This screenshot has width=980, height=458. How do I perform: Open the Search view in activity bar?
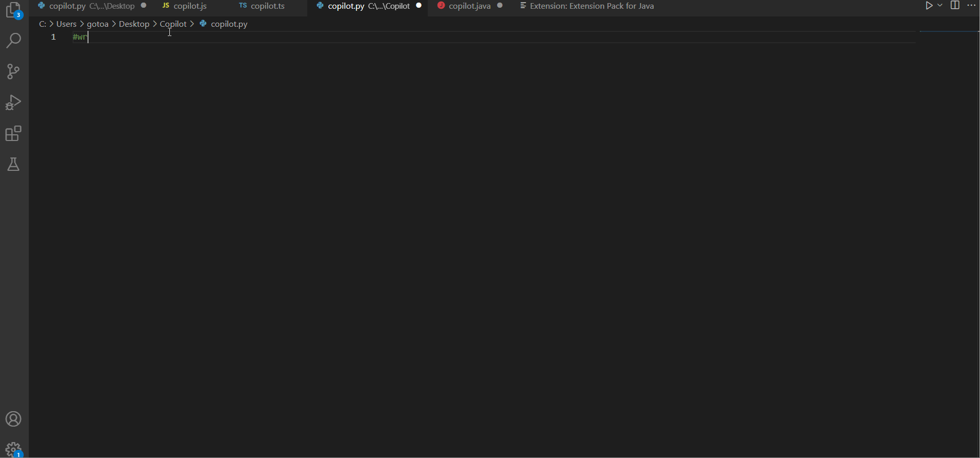click(13, 40)
